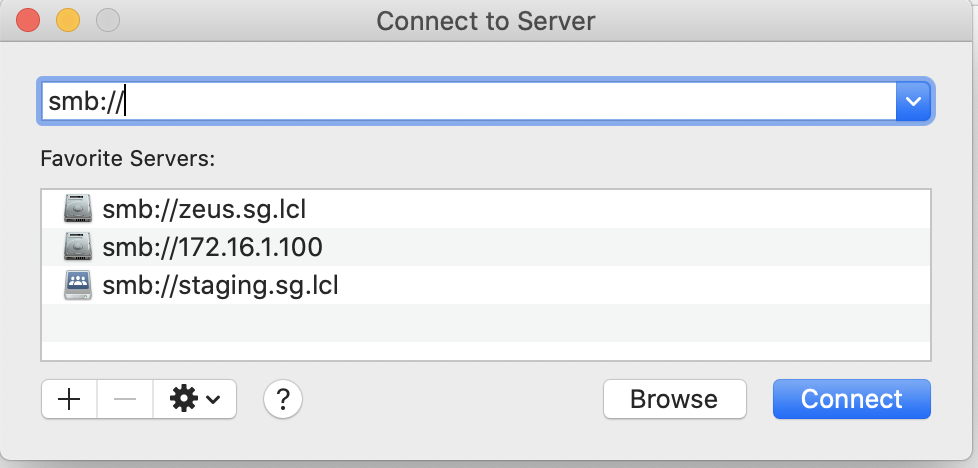This screenshot has width=978, height=468.
Task: Open the recent servers dropdown arrow
Action: (912, 101)
